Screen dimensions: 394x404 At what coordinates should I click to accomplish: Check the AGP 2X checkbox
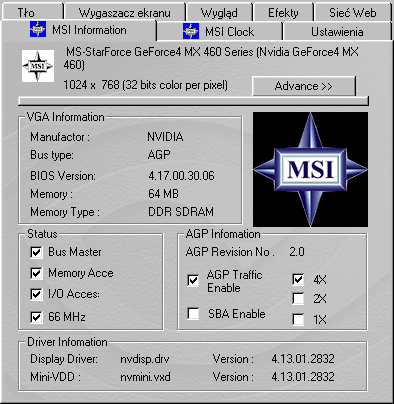(298, 299)
